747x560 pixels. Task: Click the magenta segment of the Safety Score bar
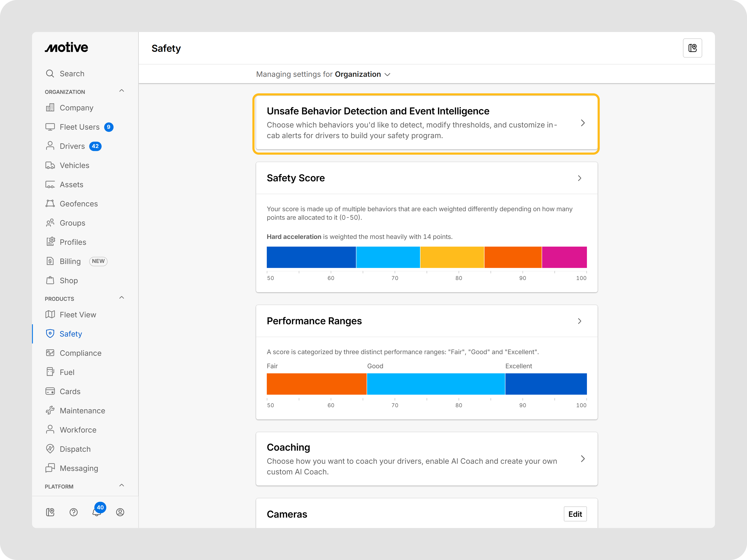pyautogui.click(x=564, y=257)
